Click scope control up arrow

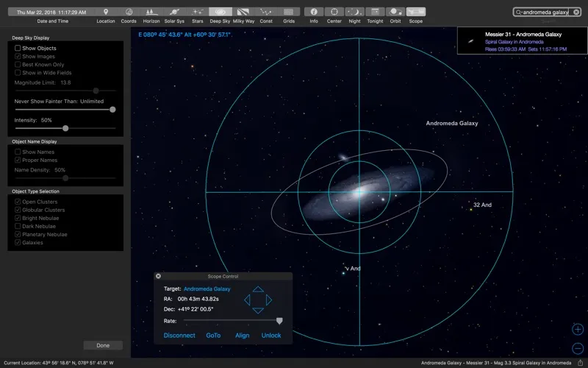click(258, 289)
